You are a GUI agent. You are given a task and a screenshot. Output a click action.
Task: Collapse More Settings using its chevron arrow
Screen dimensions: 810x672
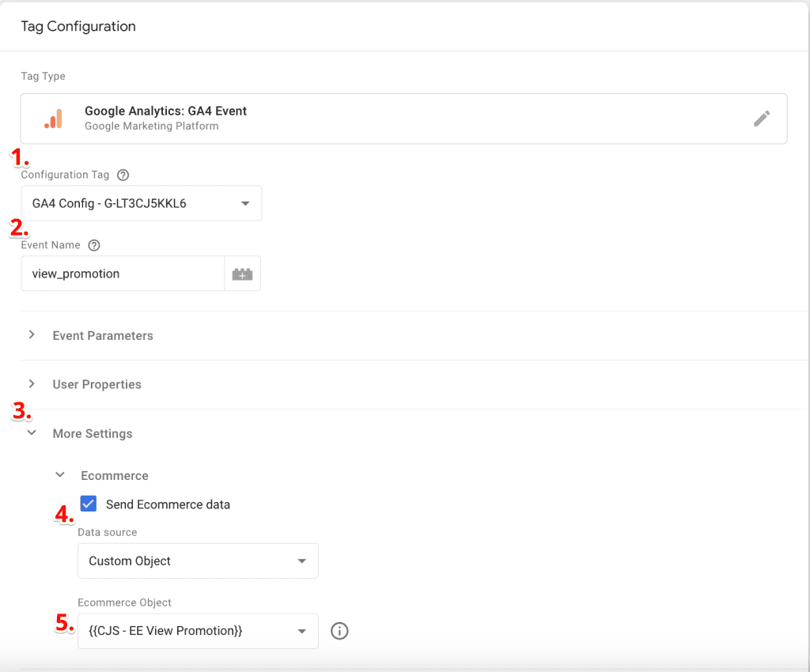click(x=32, y=433)
